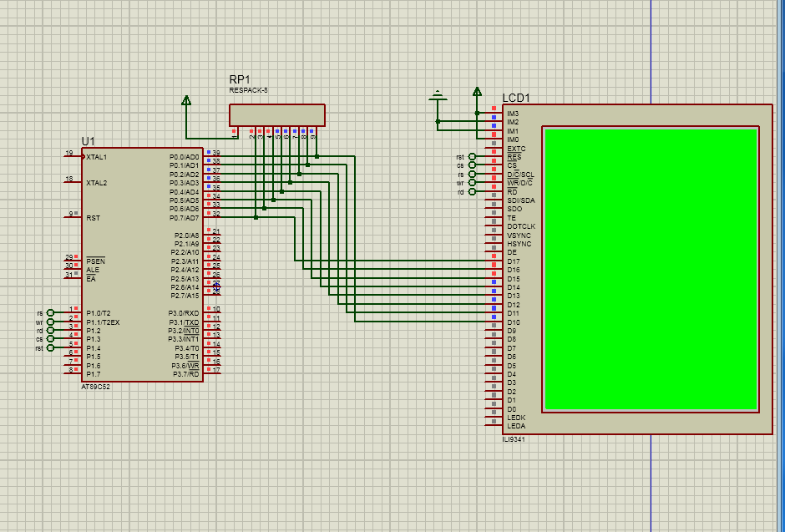Click pin number 19 beside XTAL1
Image resolution: width=785 pixels, height=532 pixels.
point(69,153)
